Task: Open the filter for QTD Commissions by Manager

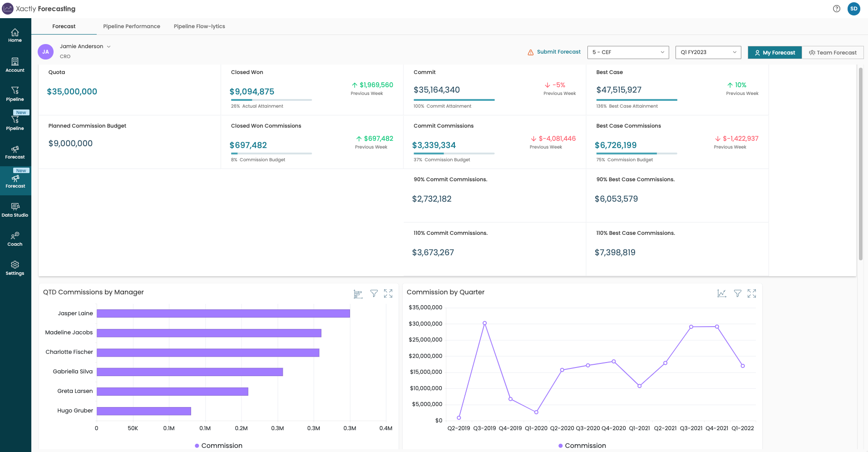Action: click(374, 293)
